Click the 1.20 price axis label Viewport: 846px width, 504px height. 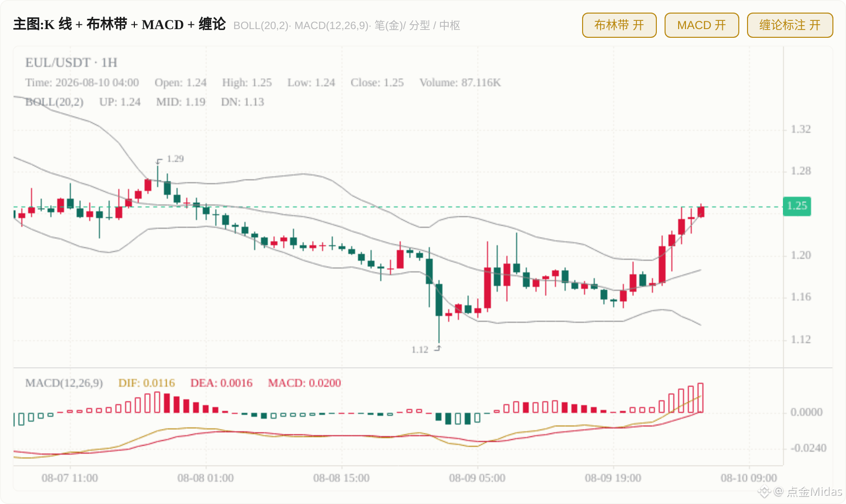pos(801,255)
